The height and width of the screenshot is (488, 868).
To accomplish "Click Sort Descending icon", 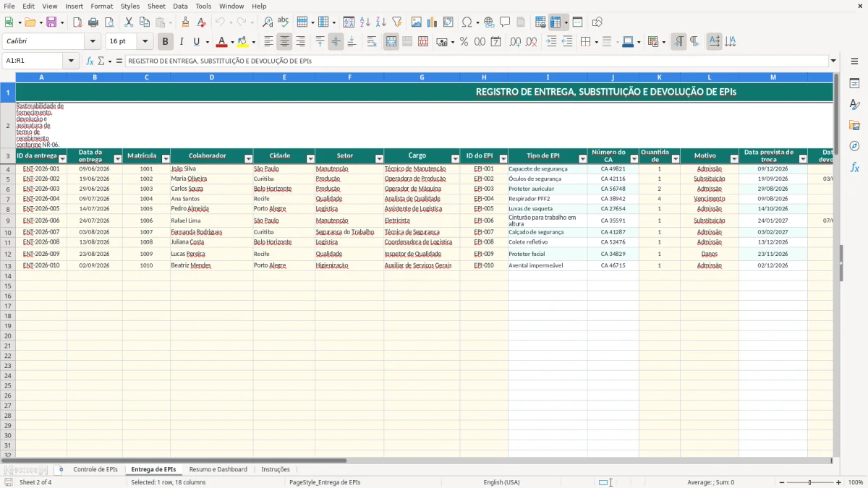I will [381, 22].
